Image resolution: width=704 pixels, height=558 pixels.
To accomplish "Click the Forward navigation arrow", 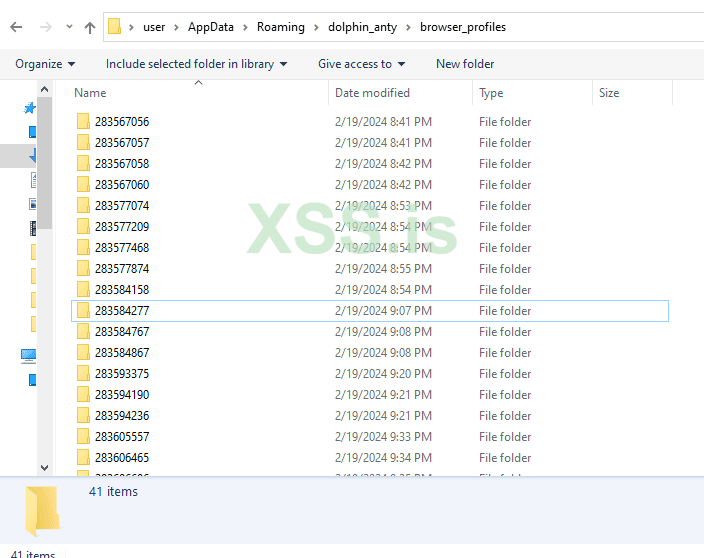I will [45, 27].
